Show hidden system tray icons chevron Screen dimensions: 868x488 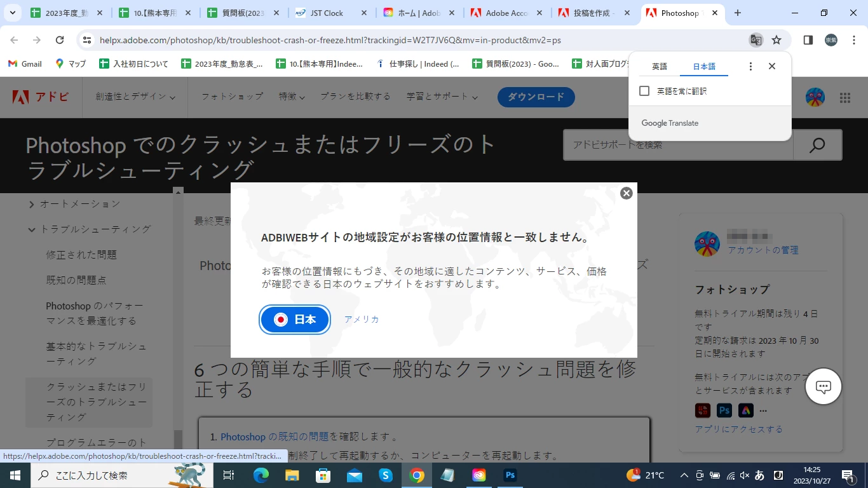684,475
